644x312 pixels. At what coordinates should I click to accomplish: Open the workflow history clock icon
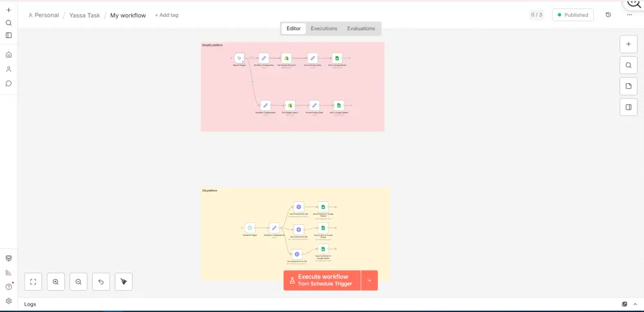click(x=609, y=15)
